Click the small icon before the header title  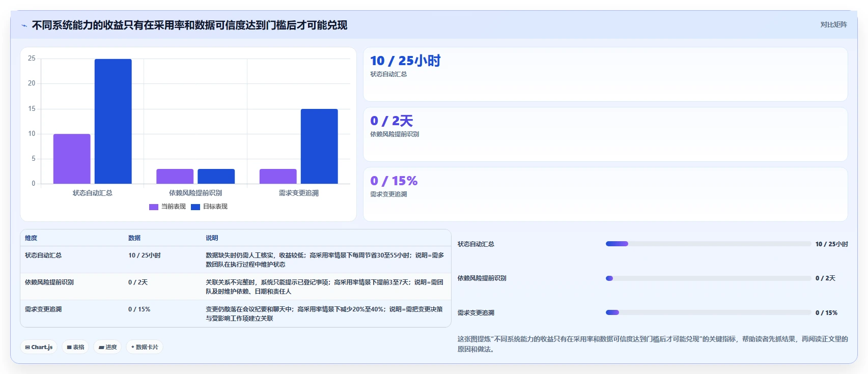(24, 25)
